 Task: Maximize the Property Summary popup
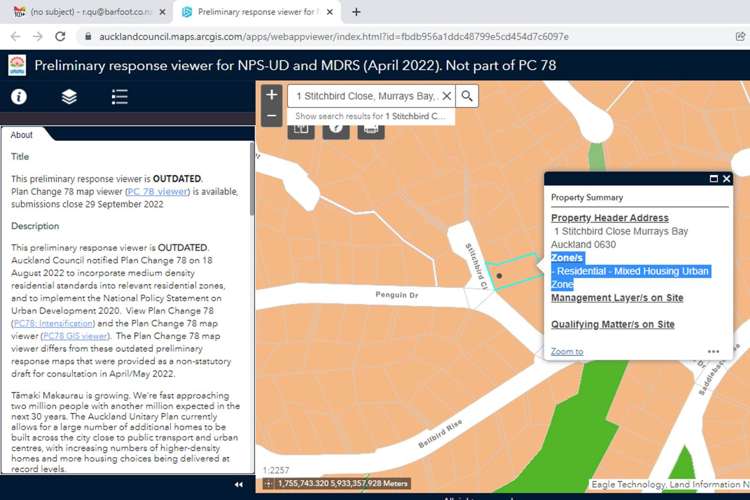713,179
